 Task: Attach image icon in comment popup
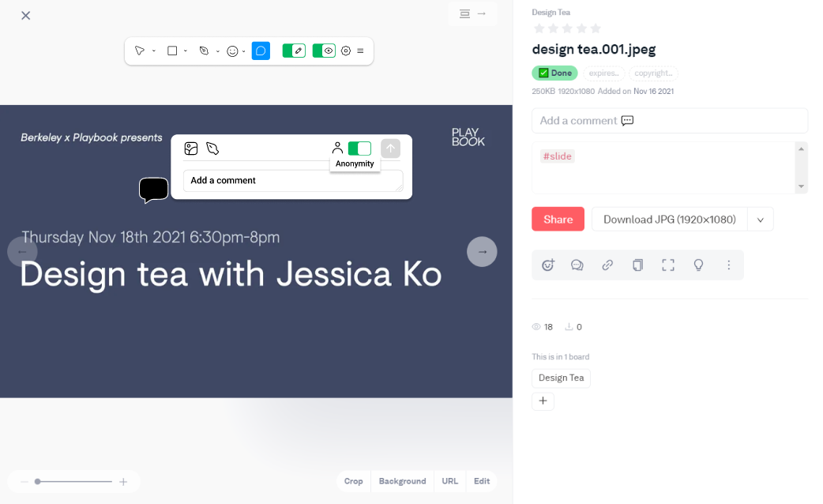[191, 149]
